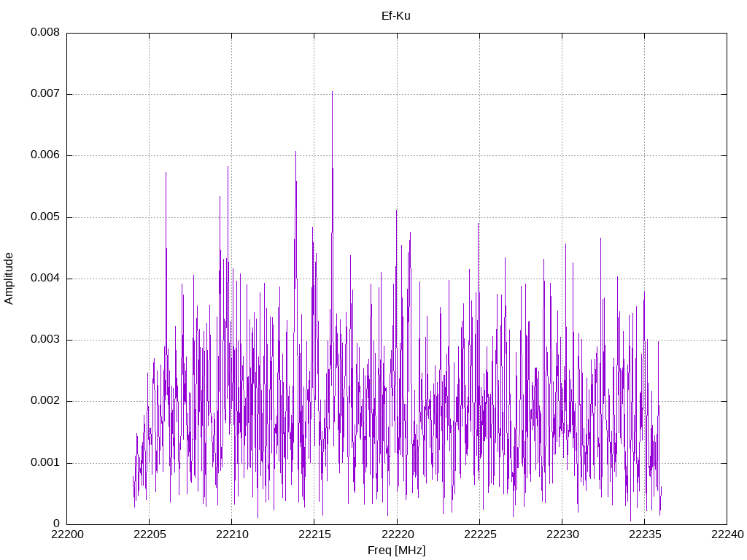Select y-axis tick label 0.004

[x=45, y=279]
